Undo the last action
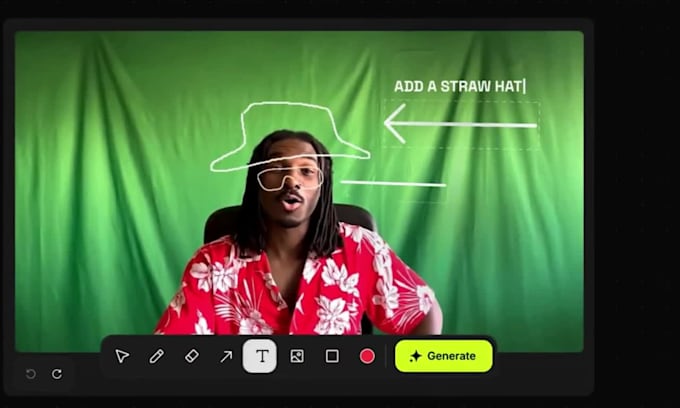The width and height of the screenshot is (680, 408). coord(31,374)
